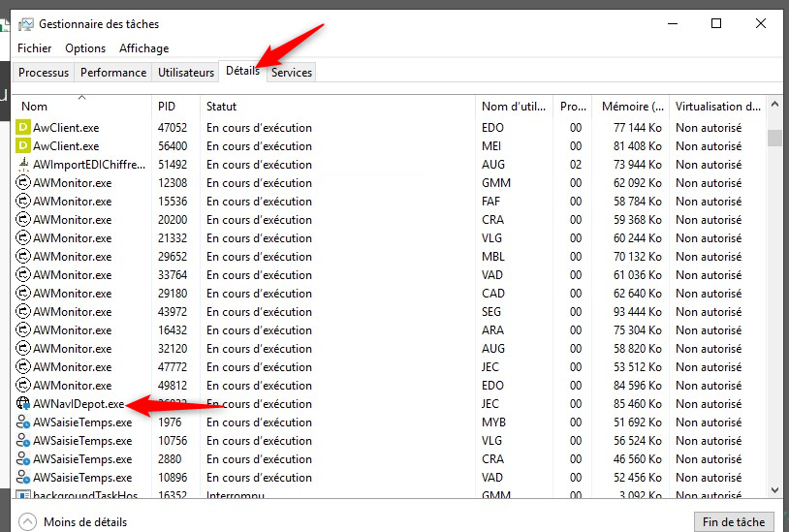Click the AWSaisieTemps.exe icon with PID 1976
Screen dimensions: 789x532
pos(24,422)
